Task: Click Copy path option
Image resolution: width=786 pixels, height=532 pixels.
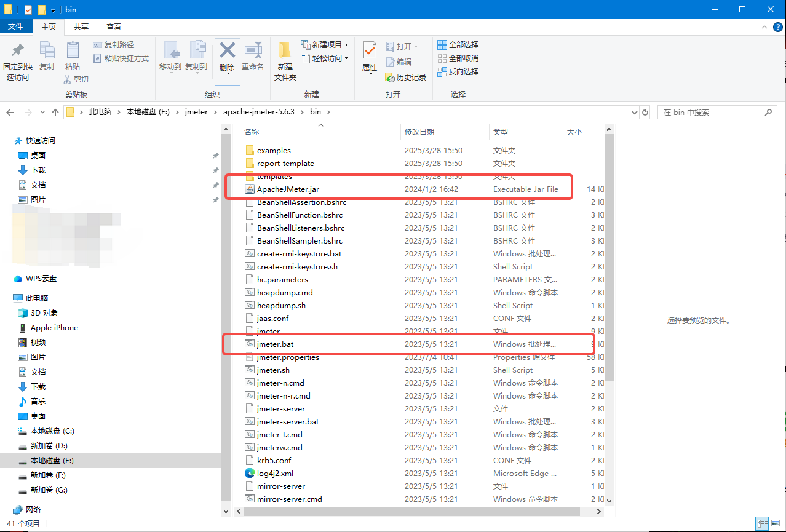Action: click(x=114, y=45)
